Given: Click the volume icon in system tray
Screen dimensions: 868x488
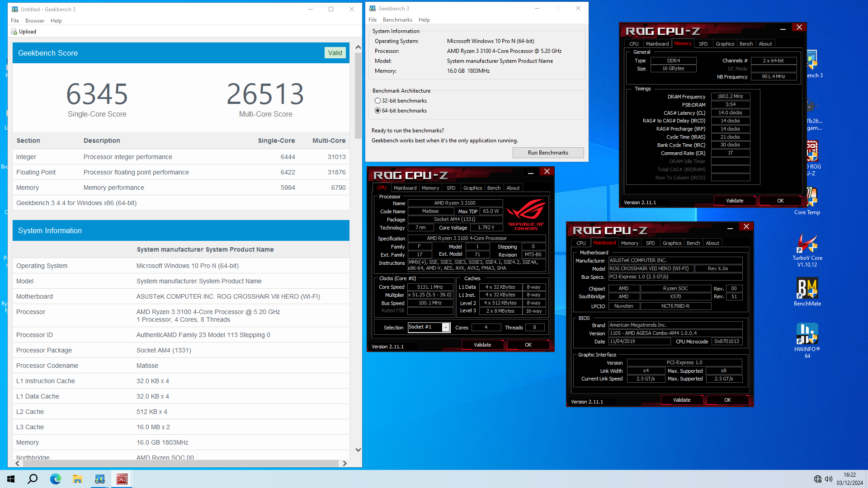Looking at the screenshot, I should tap(828, 479).
